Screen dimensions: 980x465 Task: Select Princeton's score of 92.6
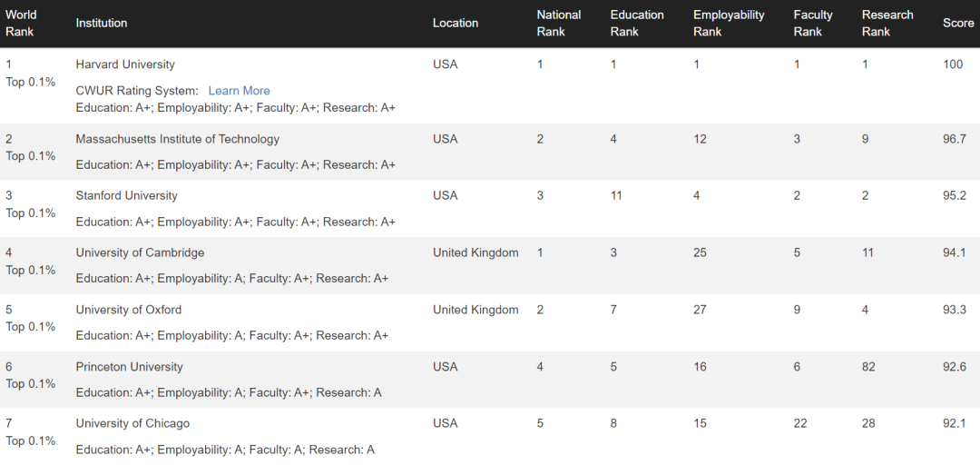[955, 367]
